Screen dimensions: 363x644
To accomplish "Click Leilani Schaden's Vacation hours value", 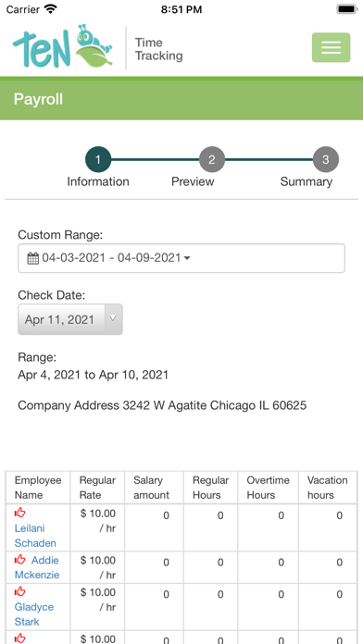I will (x=340, y=515).
